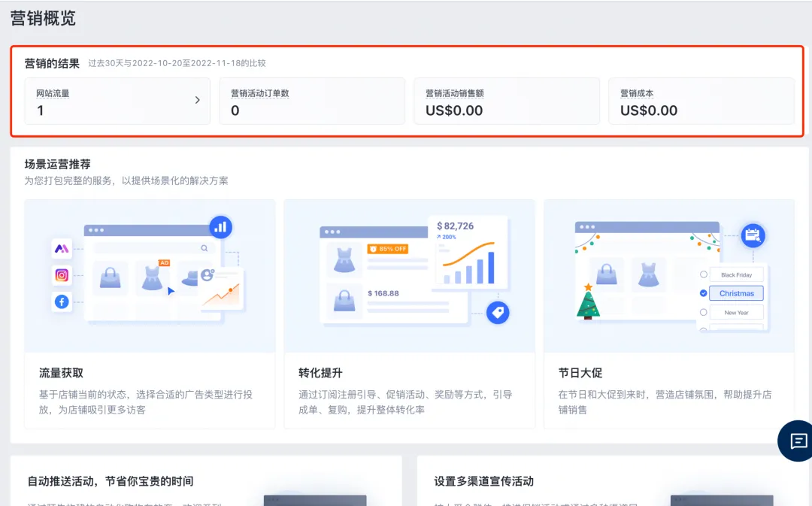Select the New Year radio option
The image size is (812, 506).
tap(703, 312)
